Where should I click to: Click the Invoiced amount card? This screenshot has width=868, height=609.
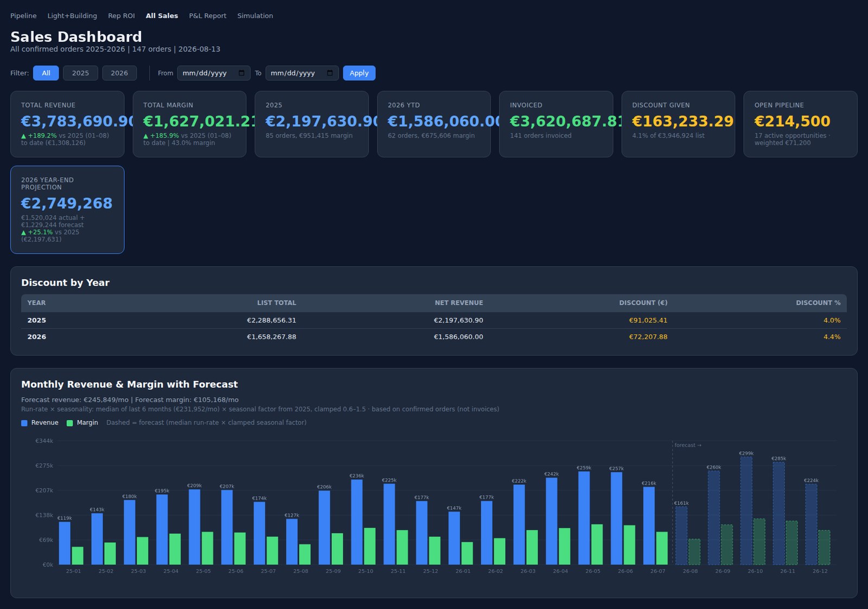pos(556,124)
